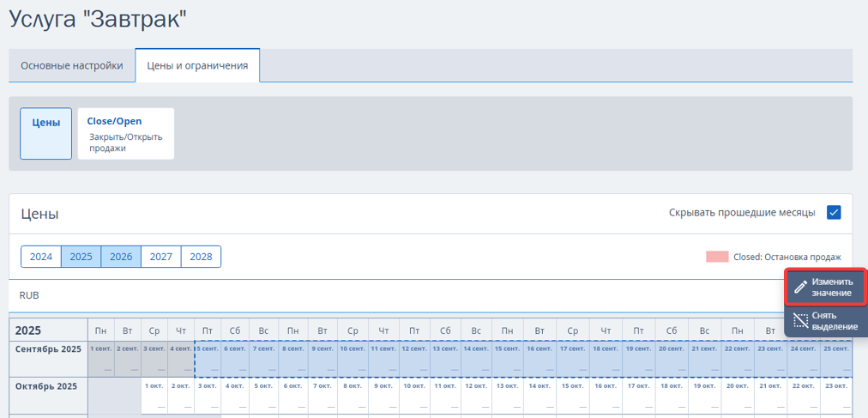Click the 5 сент. cell
This screenshot has height=418, width=868.
pyautogui.click(x=208, y=360)
